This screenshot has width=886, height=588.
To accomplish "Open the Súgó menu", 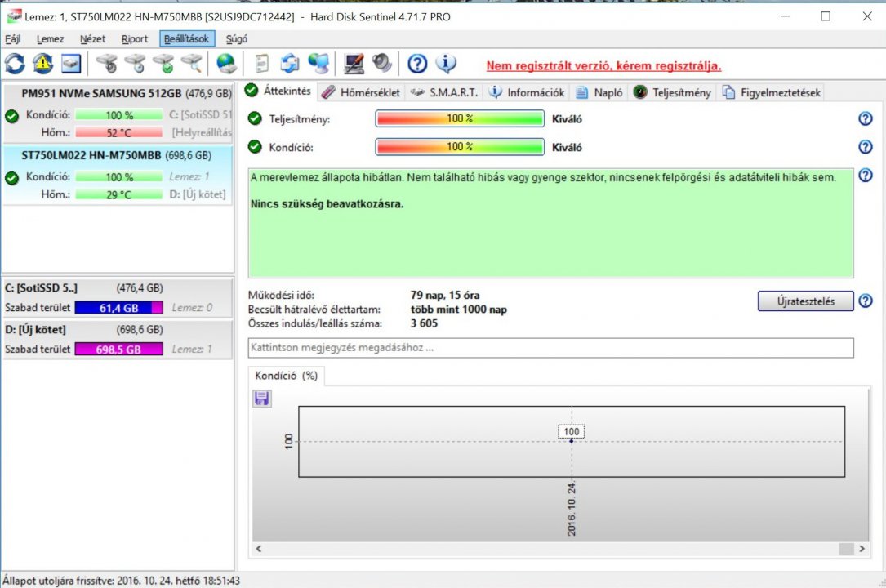I will coord(237,39).
